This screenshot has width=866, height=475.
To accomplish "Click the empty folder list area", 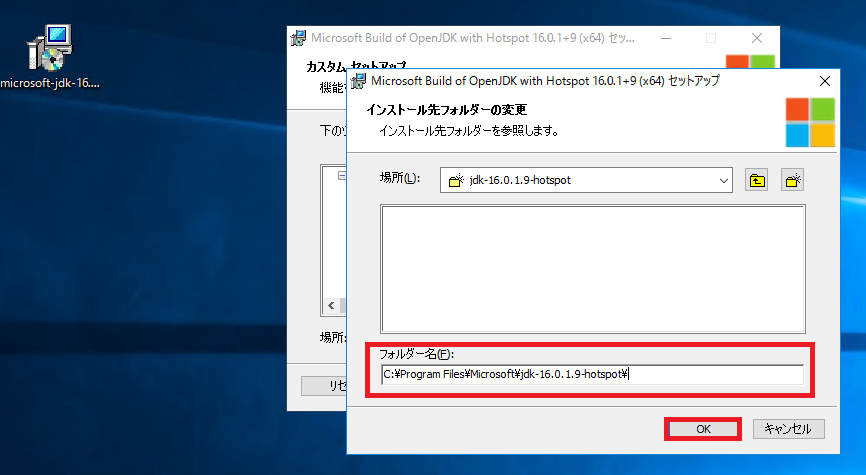I will (x=593, y=269).
